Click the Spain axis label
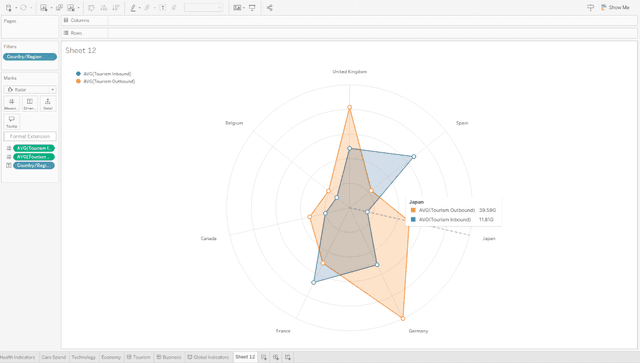 tap(462, 123)
